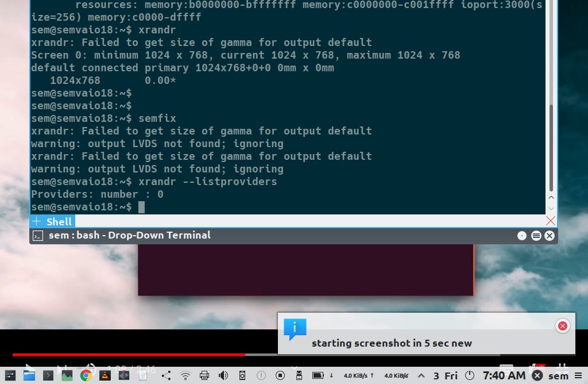Open the notifications exclamation tray icon
Screen dimensions: 588x384
pos(261,375)
